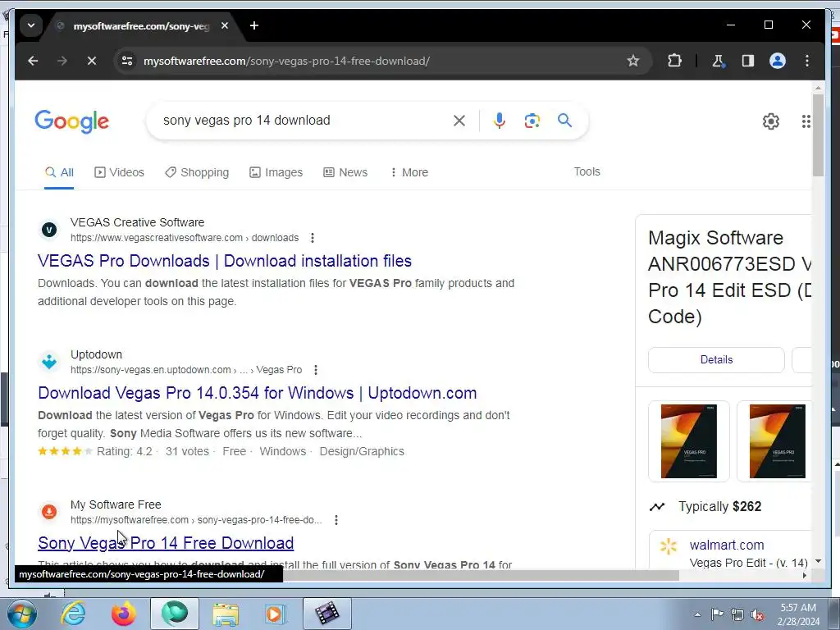Open the tab search dropdown arrow
This screenshot has height=630, width=840.
pos(31,25)
